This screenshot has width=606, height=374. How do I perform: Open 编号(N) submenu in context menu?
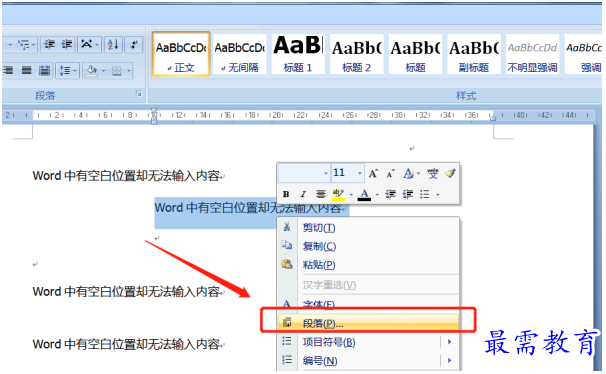pos(368,360)
